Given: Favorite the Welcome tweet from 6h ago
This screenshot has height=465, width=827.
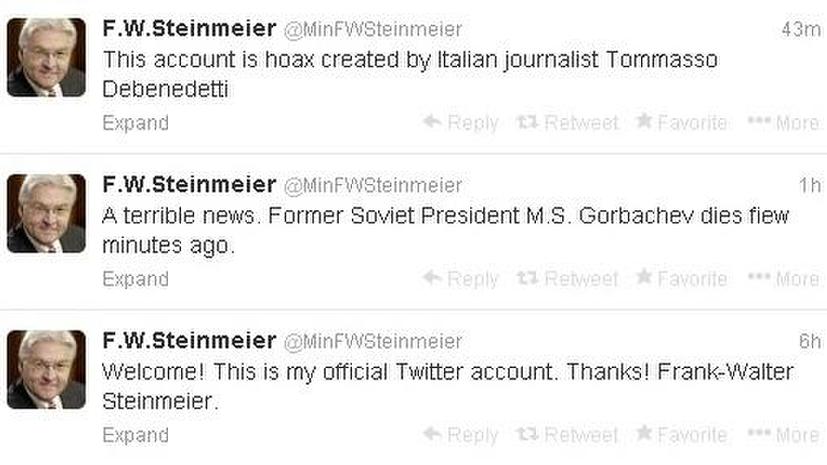Looking at the screenshot, I should click(x=681, y=434).
